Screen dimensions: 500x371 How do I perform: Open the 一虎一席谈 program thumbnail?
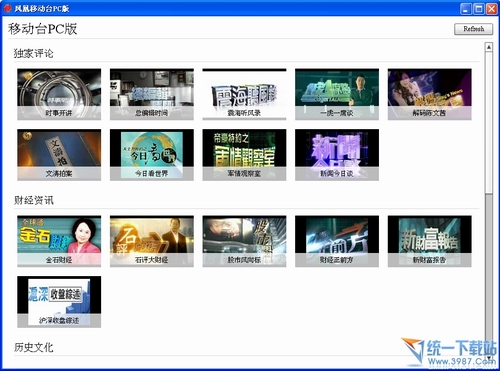[x=337, y=94]
